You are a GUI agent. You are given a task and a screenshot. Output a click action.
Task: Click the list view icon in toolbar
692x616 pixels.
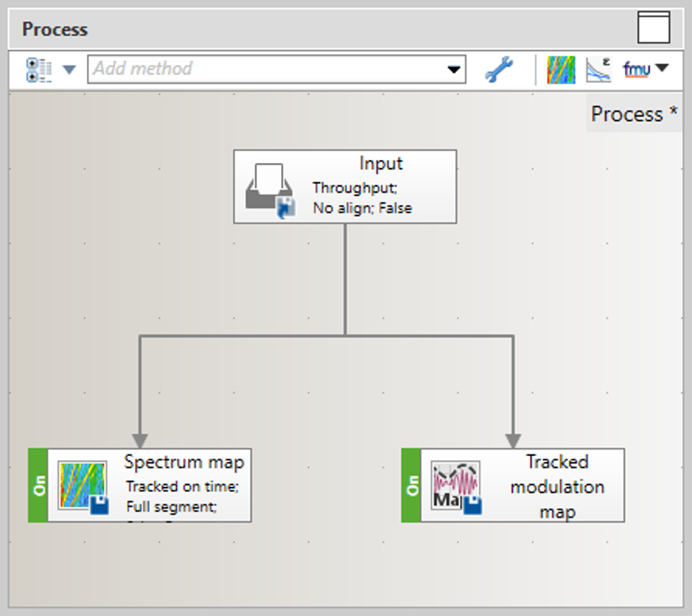pos(39,70)
